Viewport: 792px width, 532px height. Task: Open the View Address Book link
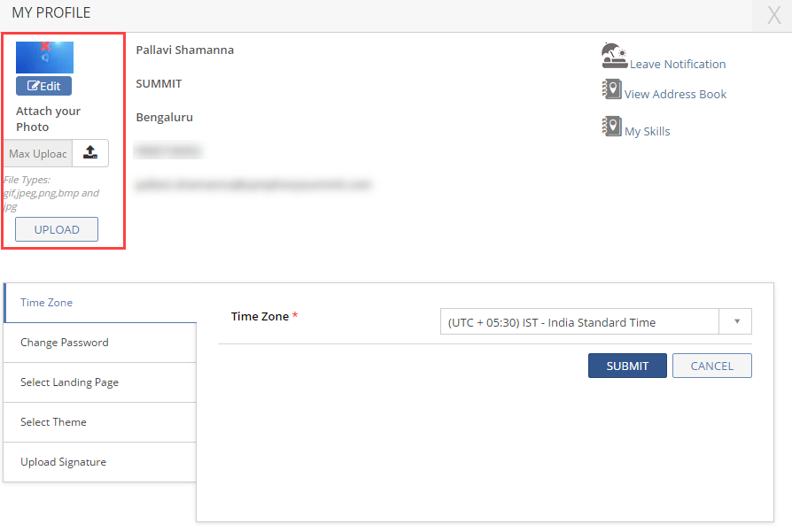click(x=675, y=94)
